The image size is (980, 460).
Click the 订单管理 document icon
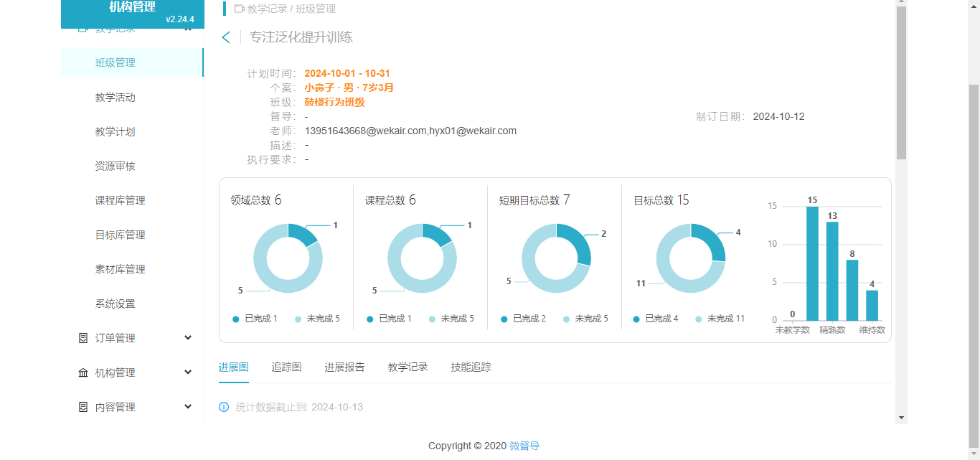83,338
